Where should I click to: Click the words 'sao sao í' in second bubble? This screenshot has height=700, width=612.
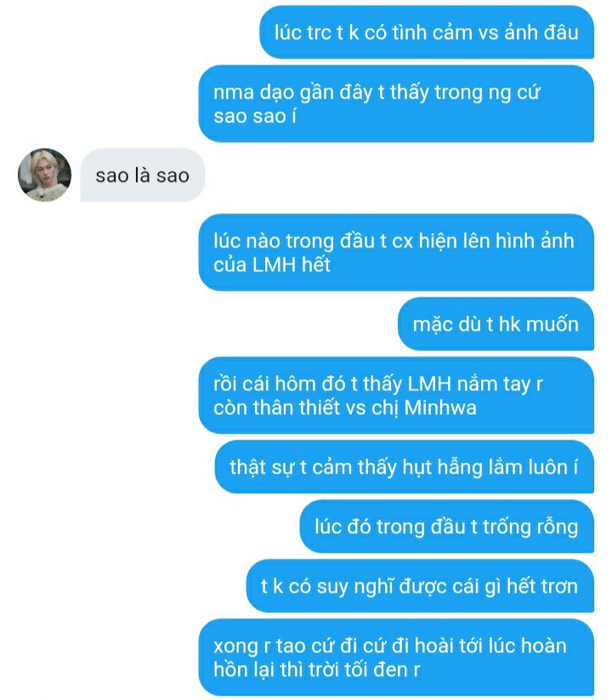[x=255, y=116]
